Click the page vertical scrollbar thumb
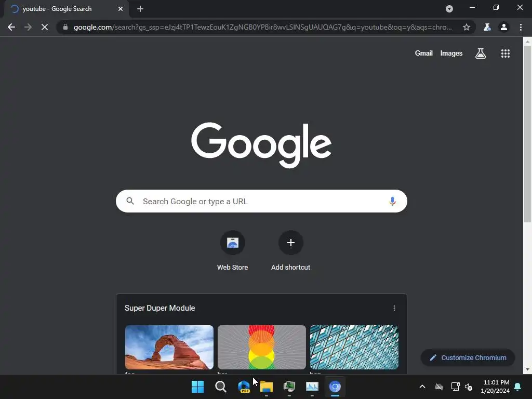Viewport: 532px width, 399px height. click(527, 134)
